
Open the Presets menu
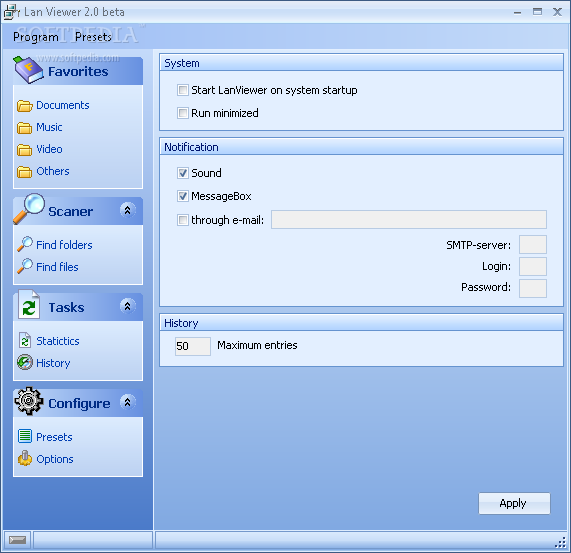tap(93, 37)
